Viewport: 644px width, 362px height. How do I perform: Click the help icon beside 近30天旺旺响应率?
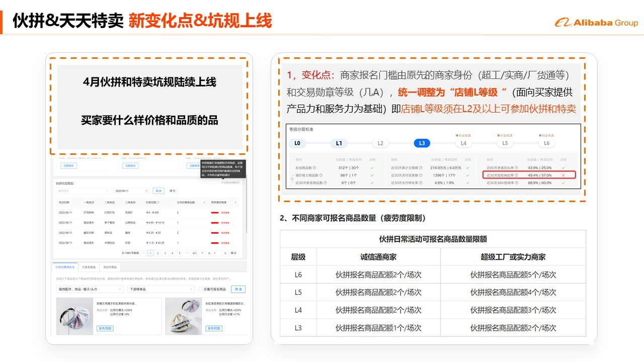point(517,175)
